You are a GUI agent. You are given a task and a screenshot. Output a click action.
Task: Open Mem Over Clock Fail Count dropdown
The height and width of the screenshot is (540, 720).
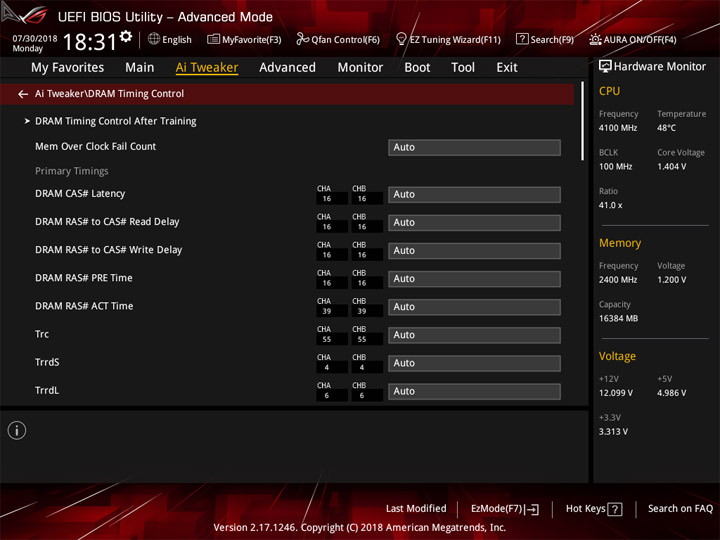474,147
